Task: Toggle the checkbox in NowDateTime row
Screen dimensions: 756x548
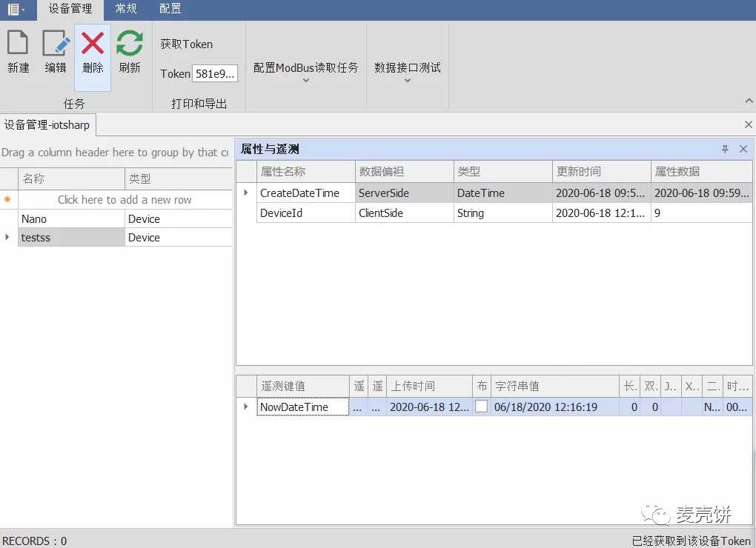Action: point(481,407)
